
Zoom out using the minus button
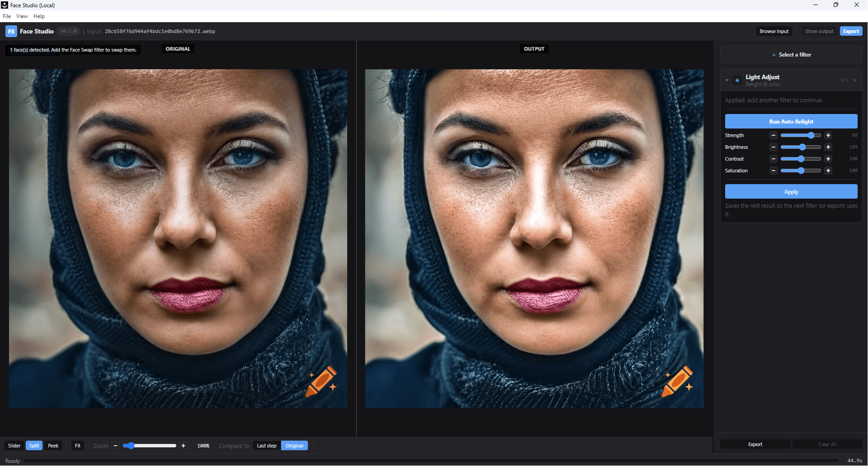pos(116,446)
